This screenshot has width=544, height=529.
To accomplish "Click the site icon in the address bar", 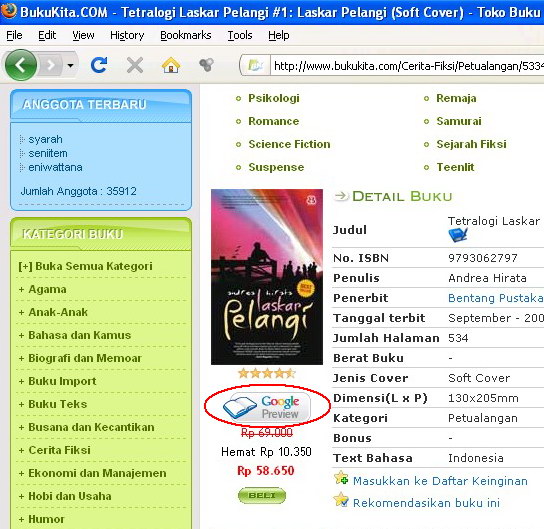I will pos(255,65).
